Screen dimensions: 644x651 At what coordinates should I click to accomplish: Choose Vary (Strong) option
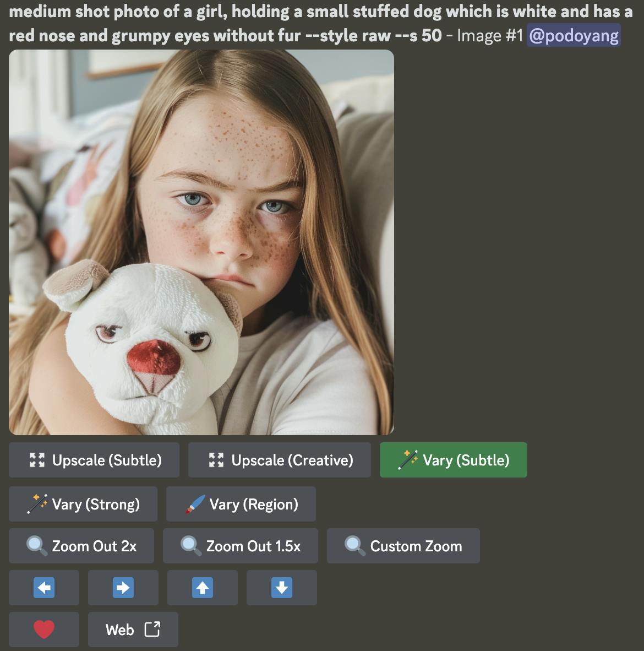click(x=83, y=504)
